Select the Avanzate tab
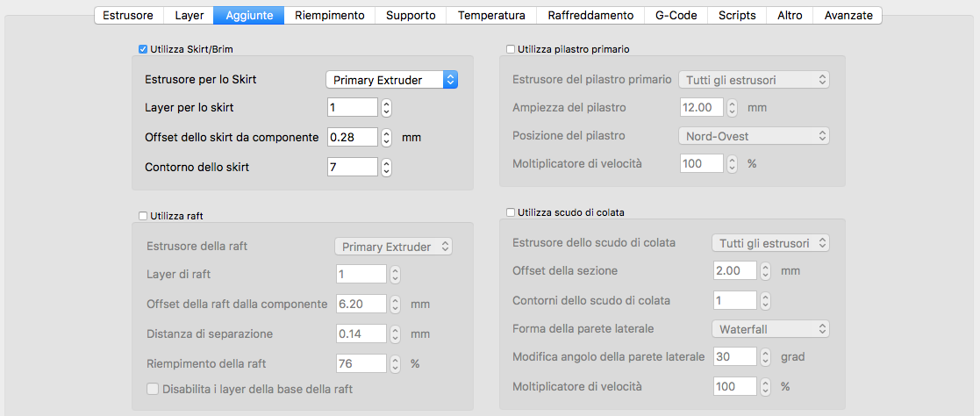This screenshot has width=980, height=416. pyautogui.click(x=848, y=15)
